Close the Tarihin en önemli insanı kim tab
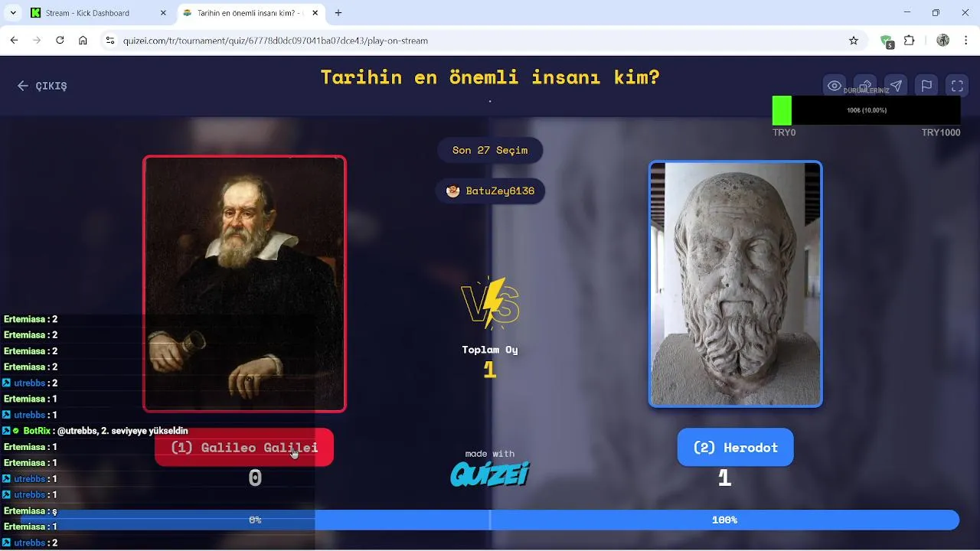Screen dimensions: 980x551 point(315,13)
